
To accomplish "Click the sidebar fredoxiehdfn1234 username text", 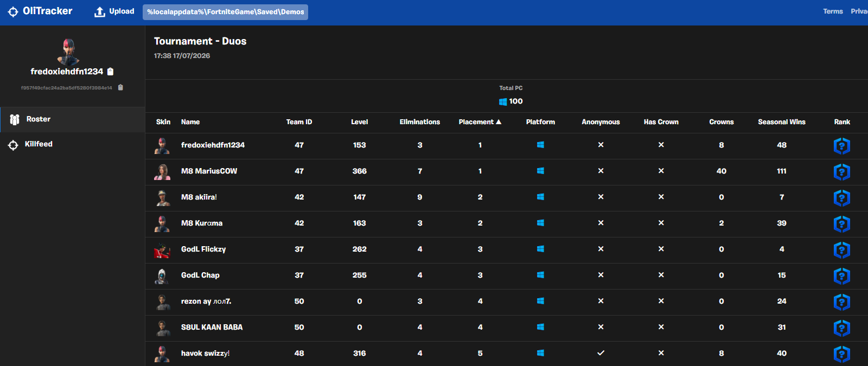I will 67,72.
